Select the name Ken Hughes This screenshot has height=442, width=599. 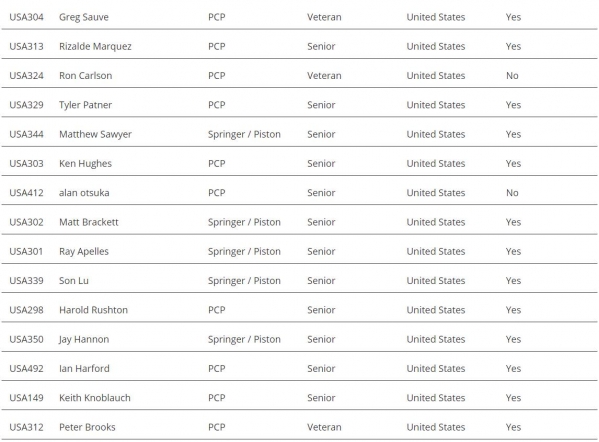coord(85,164)
